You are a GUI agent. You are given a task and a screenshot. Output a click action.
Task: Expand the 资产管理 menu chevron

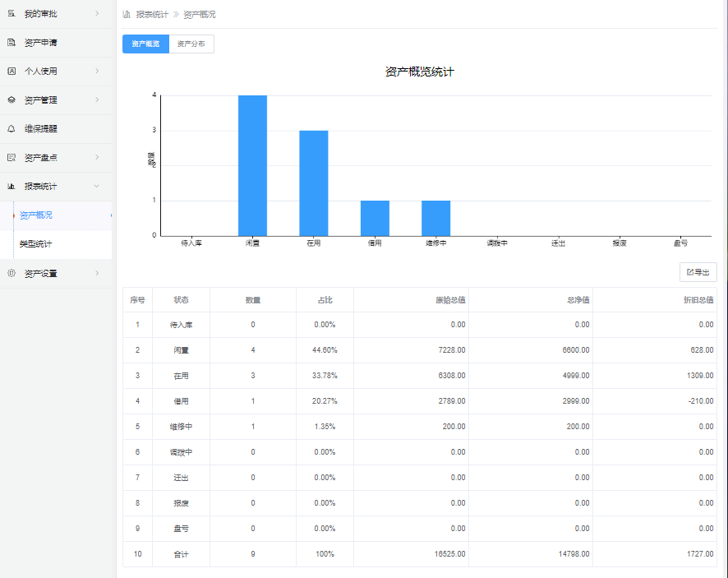click(97, 99)
